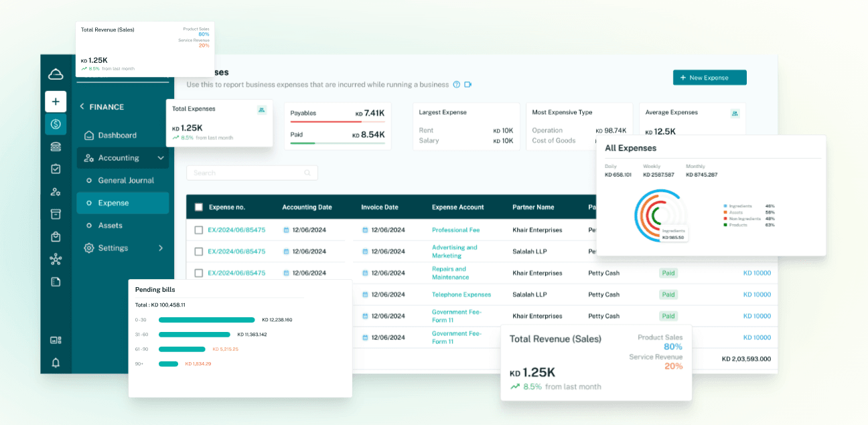The width and height of the screenshot is (868, 425).
Task: Click the help question mark icon
Action: tap(457, 85)
